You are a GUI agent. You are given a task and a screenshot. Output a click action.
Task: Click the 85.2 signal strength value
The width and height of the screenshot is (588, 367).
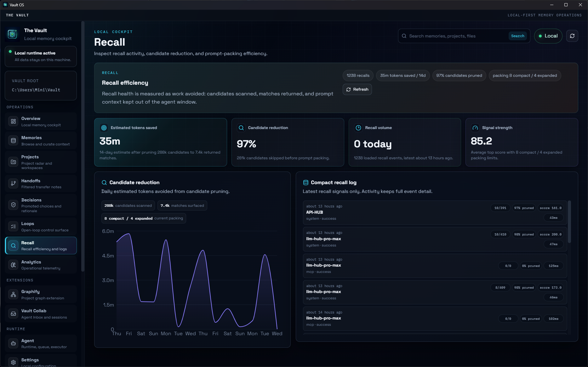(x=481, y=141)
